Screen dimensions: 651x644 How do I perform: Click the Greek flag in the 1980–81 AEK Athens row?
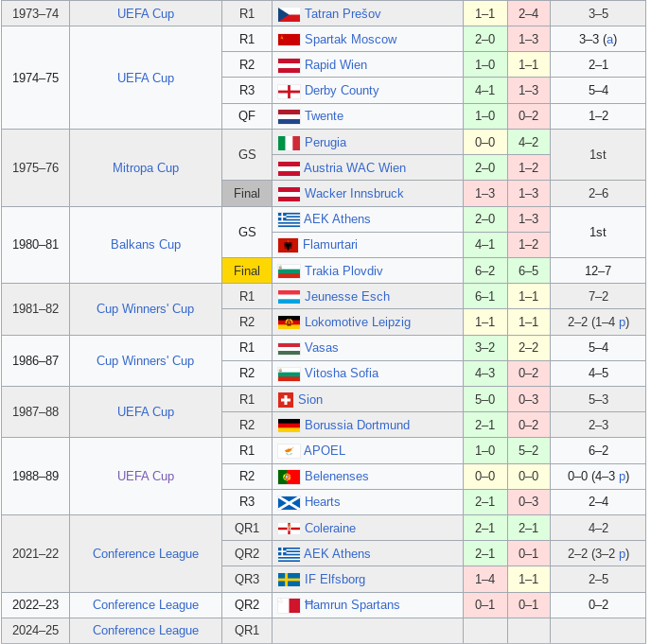tap(289, 220)
